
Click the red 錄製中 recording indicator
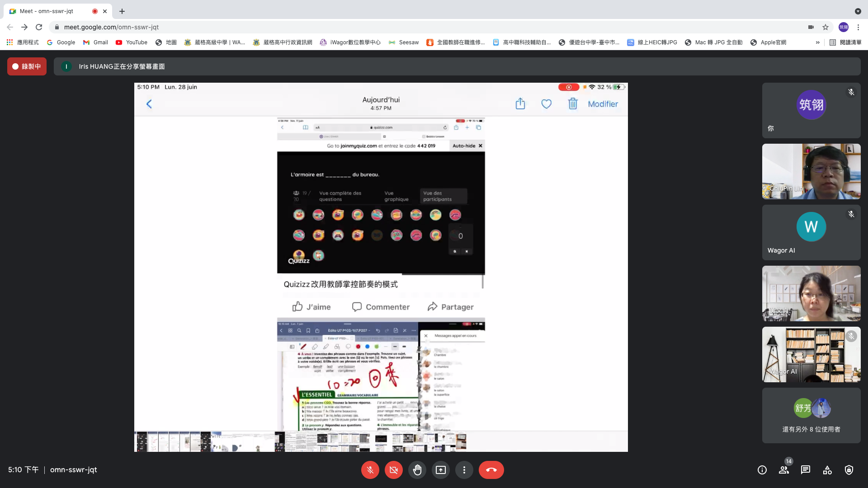pos(27,66)
